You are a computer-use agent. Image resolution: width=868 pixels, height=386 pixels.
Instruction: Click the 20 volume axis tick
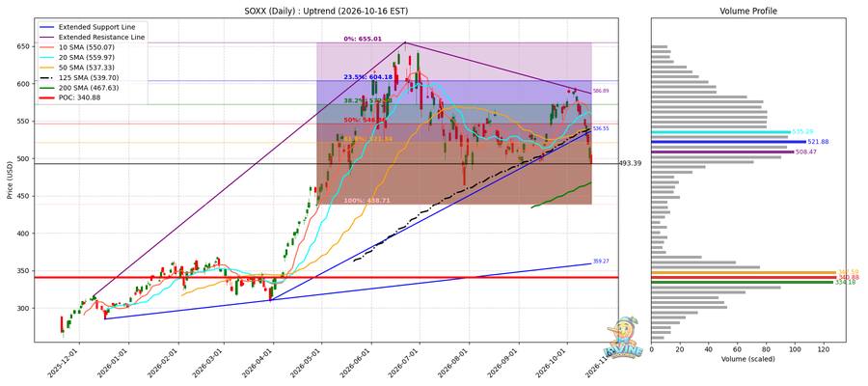coord(680,349)
